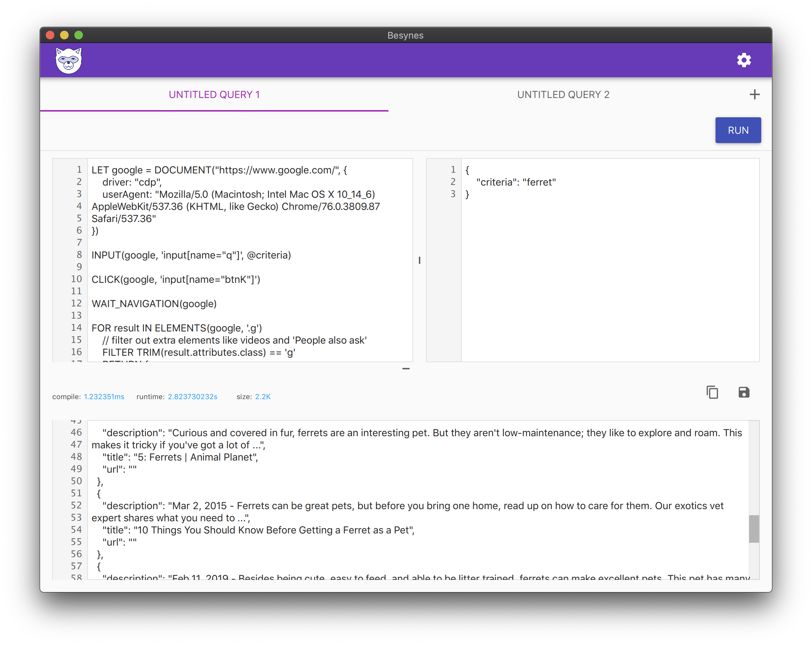Switch to the Untitled Query 2 tab
The height and width of the screenshot is (645, 812).
[x=563, y=94]
